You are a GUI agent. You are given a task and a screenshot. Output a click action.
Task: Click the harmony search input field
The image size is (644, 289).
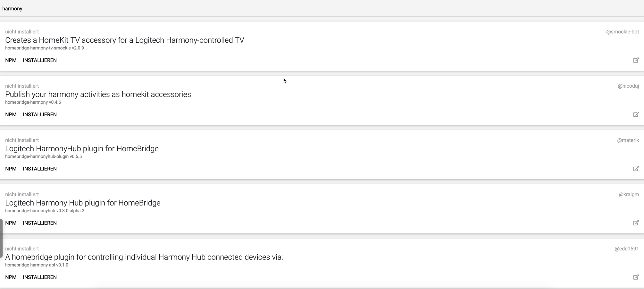pos(321,9)
